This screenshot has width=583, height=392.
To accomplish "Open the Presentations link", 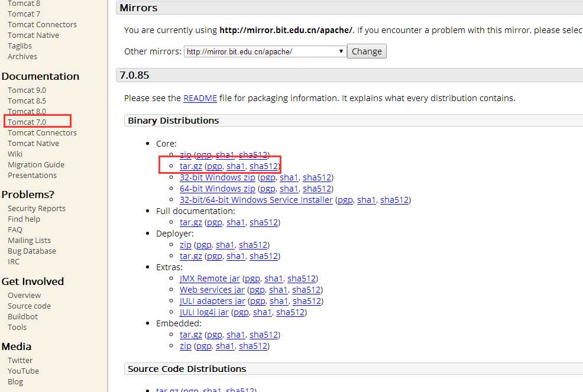I will pos(32,176).
